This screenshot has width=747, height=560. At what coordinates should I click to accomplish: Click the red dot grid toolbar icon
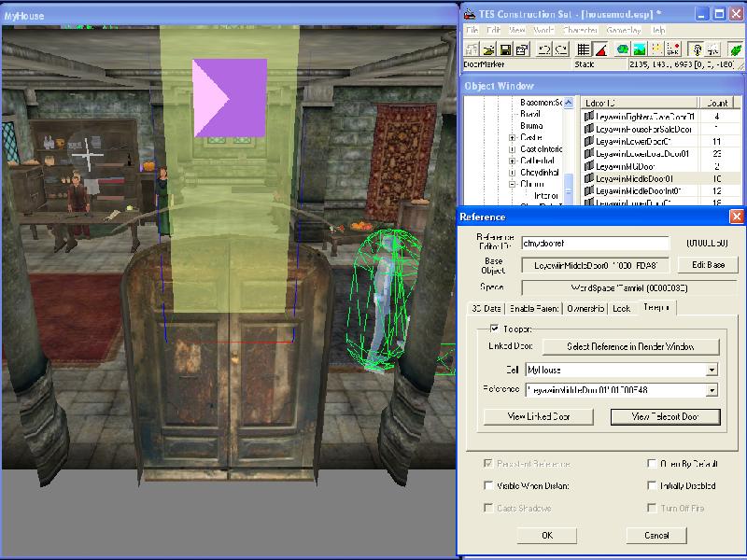tap(674, 49)
